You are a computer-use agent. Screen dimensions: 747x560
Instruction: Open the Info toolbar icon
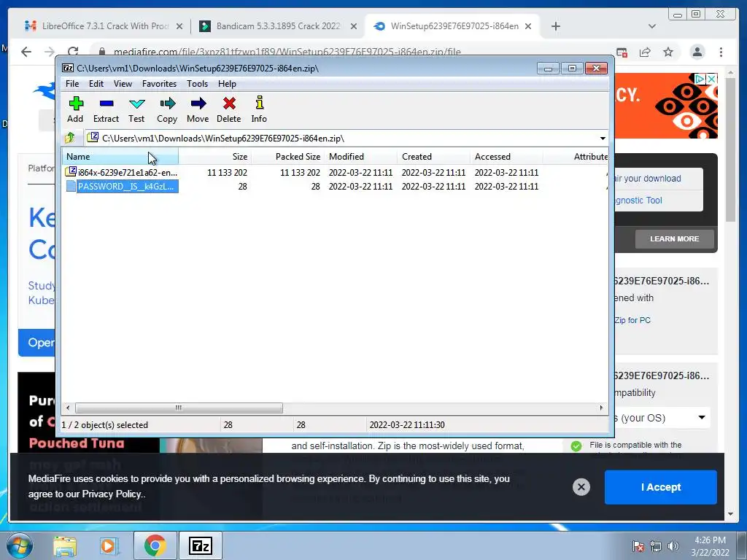(x=259, y=109)
